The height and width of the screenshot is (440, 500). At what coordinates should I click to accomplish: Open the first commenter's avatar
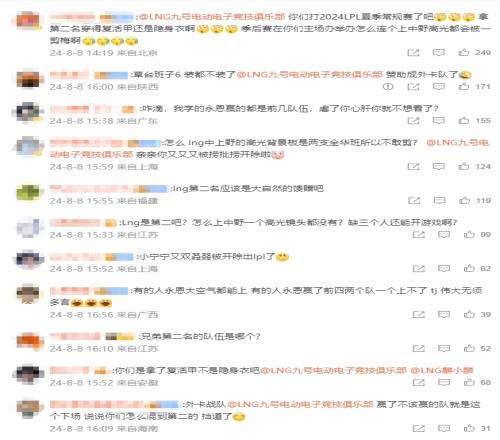[x=28, y=21]
